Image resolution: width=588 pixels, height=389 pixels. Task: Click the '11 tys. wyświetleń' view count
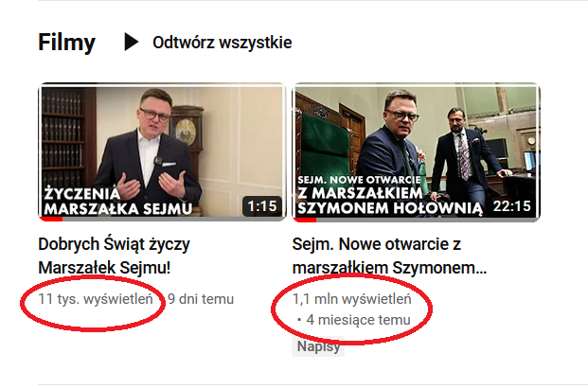click(x=96, y=299)
